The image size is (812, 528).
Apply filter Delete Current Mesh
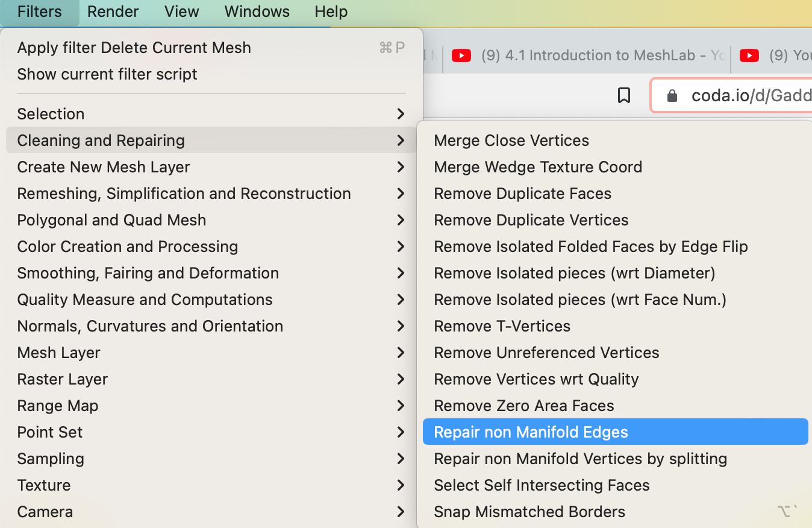coord(134,48)
